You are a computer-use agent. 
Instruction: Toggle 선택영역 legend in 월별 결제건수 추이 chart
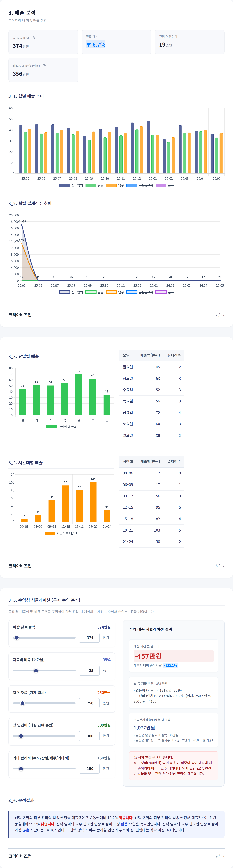coord(71,292)
